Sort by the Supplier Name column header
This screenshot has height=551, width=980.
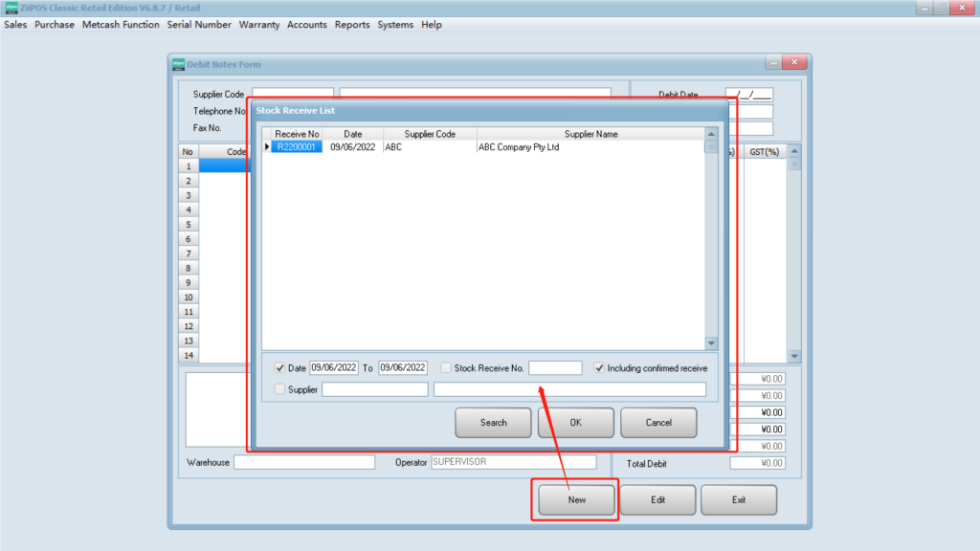(590, 134)
